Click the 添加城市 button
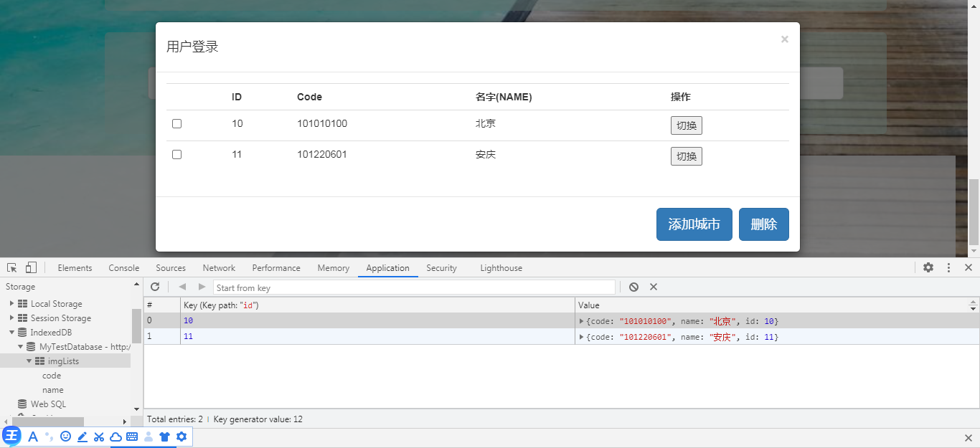 (x=694, y=224)
